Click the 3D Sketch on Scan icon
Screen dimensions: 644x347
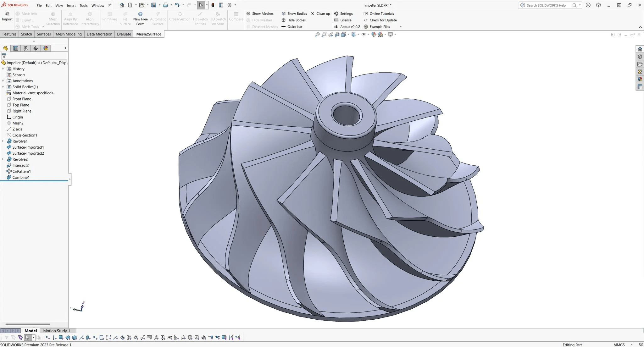coord(218,18)
